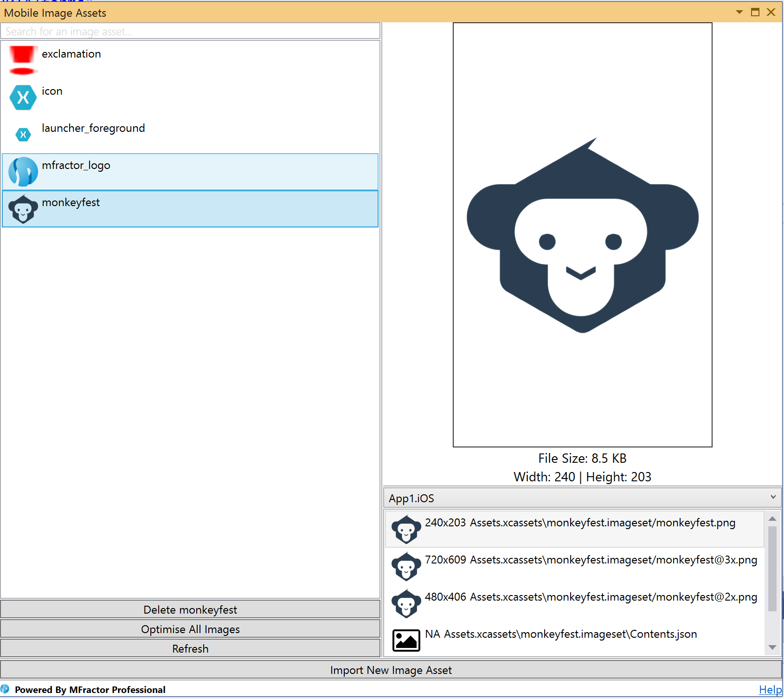Click the Width 240 Height 203 label

tap(582, 477)
